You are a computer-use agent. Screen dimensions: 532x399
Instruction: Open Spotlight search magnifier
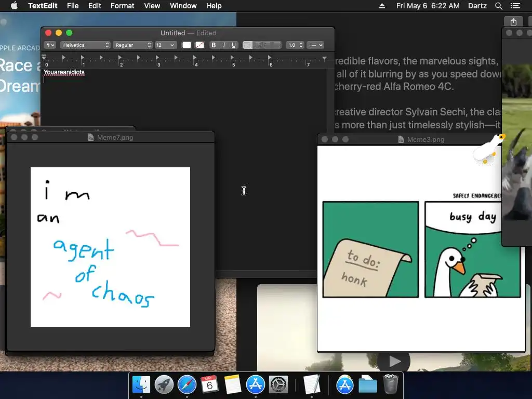498,6
